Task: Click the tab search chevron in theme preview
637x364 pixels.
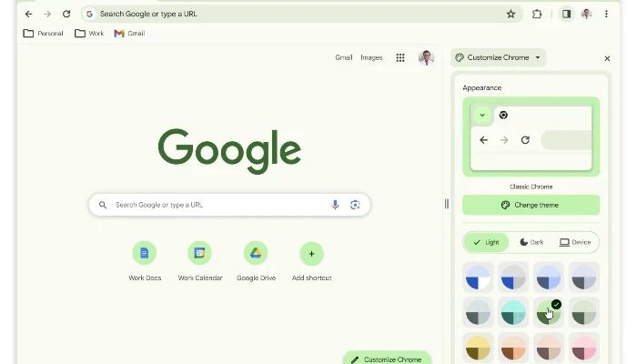Action: coord(482,115)
